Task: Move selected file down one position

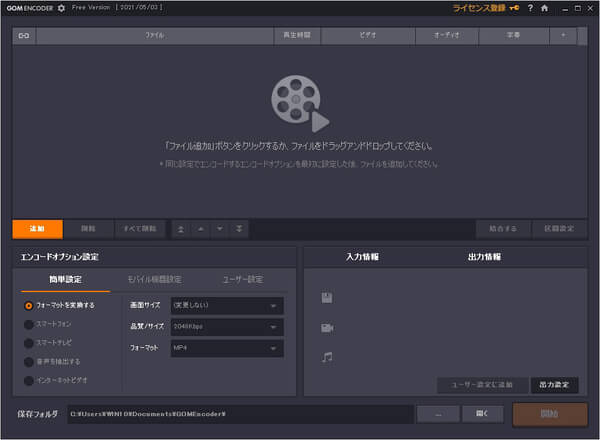Action: coord(220,229)
